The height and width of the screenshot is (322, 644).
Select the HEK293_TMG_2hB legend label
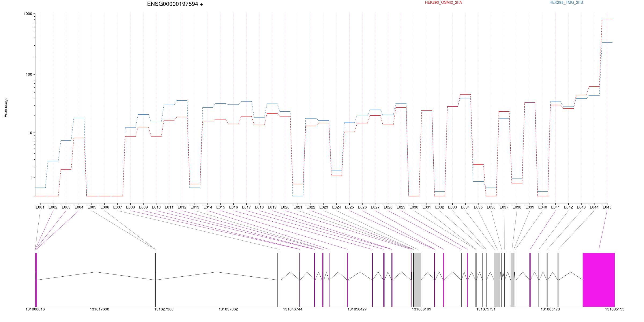click(566, 2)
